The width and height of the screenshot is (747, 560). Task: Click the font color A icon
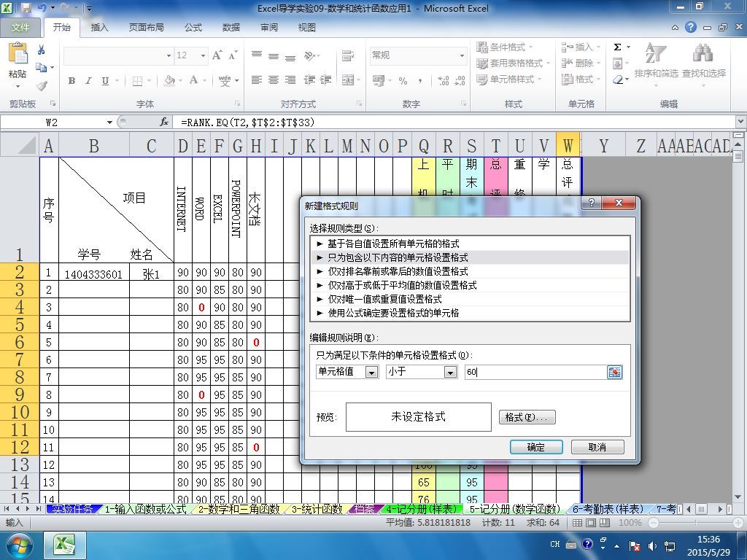193,80
